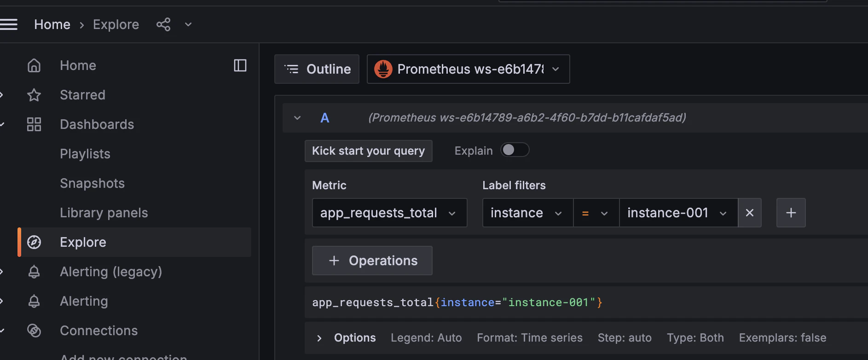Viewport: 868px width, 360px height.
Task: Click the Prometheus data source name in query header
Action: 527,118
